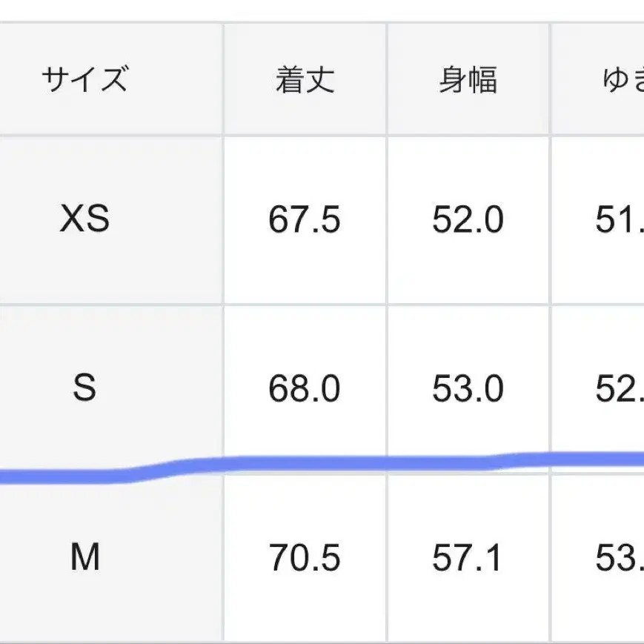Click the blank strip above the table header
Image resolution: width=644 pixels, height=644 pixels.
322,10
